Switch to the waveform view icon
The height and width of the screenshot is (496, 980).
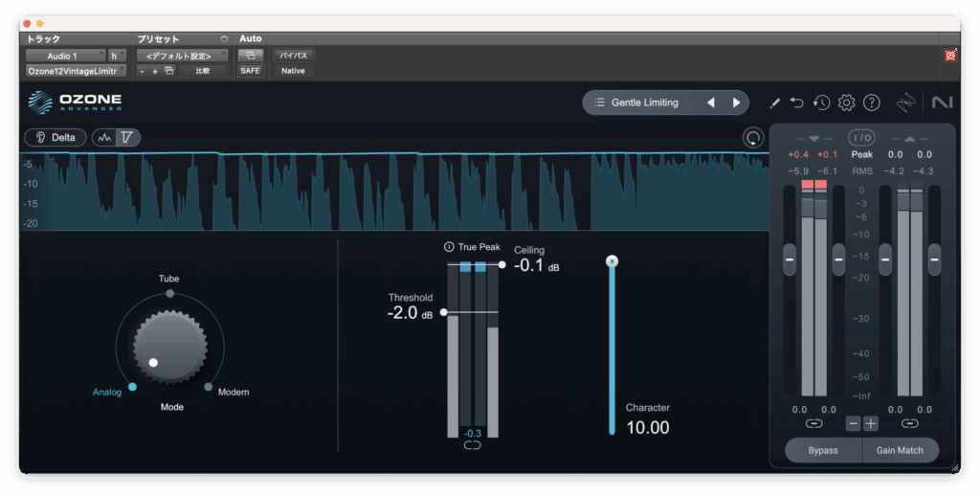click(105, 138)
